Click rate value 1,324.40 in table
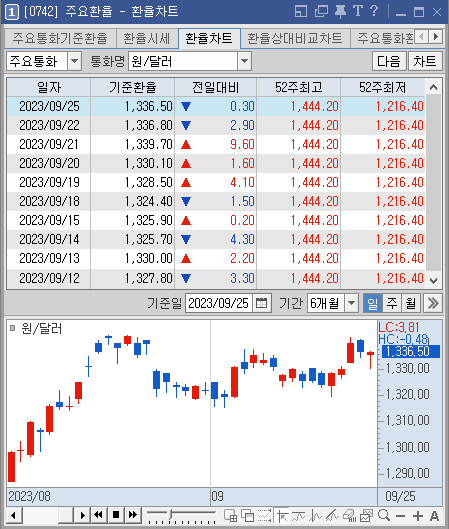Screen dimensions: 449x529 pyautogui.click(x=149, y=201)
